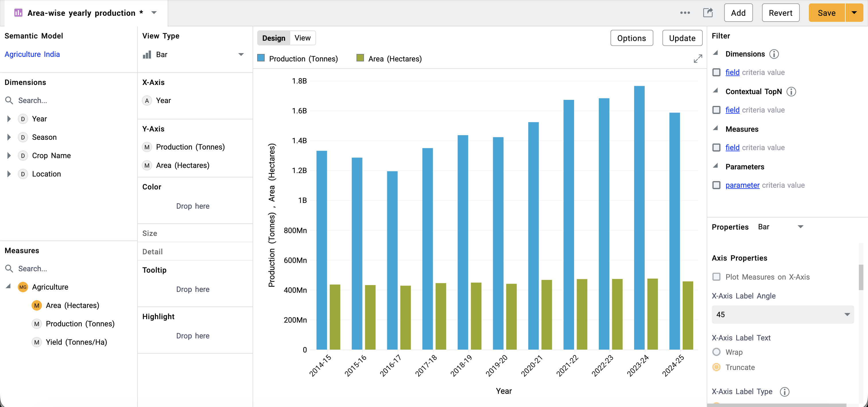Image resolution: width=868 pixels, height=407 pixels.
Task: Select the Wrap radio button
Action: (x=716, y=352)
